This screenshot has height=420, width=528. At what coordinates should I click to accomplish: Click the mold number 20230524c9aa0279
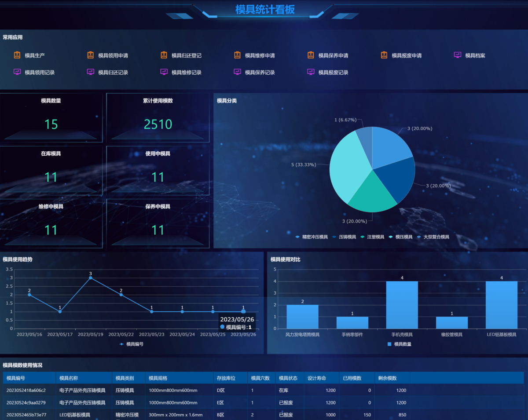(26, 402)
